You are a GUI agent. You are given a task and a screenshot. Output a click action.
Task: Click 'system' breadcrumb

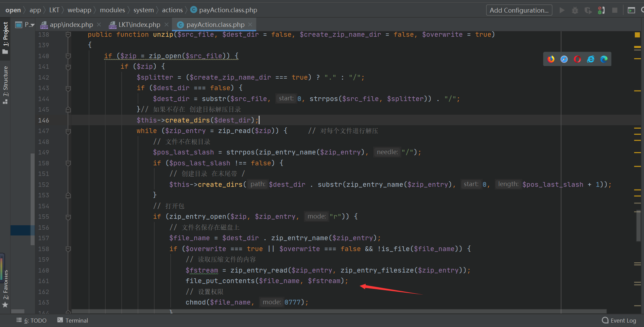point(143,10)
